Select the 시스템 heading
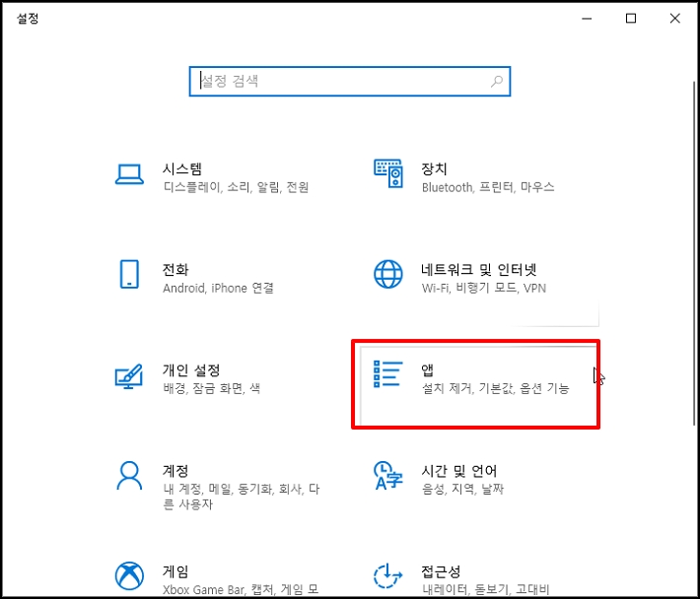700x599 pixels. pyautogui.click(x=182, y=169)
